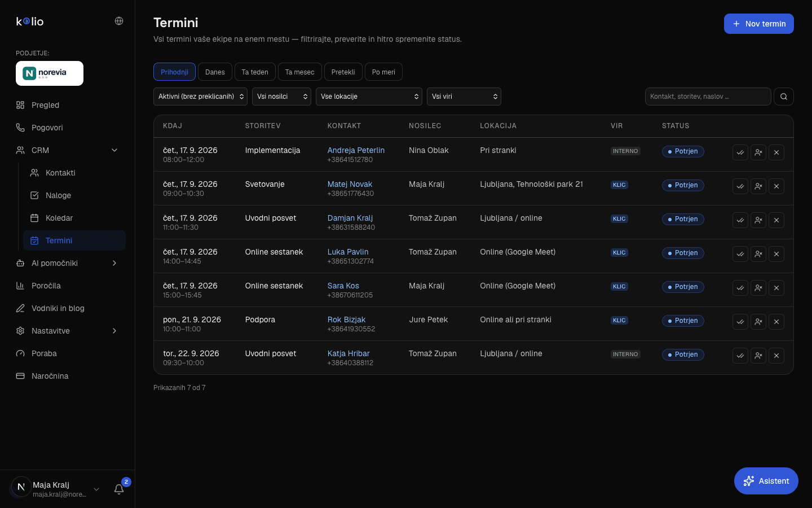Select the Po meri tab

tap(383, 72)
